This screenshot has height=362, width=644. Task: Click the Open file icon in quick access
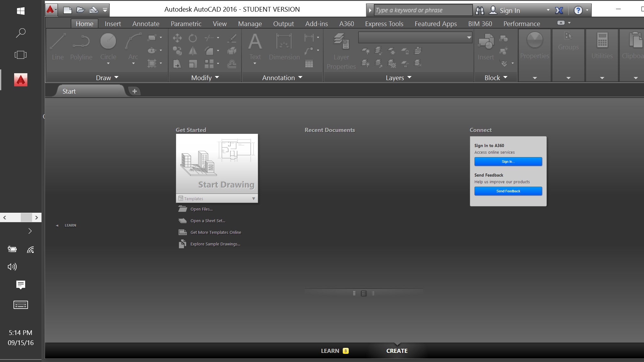click(x=80, y=10)
